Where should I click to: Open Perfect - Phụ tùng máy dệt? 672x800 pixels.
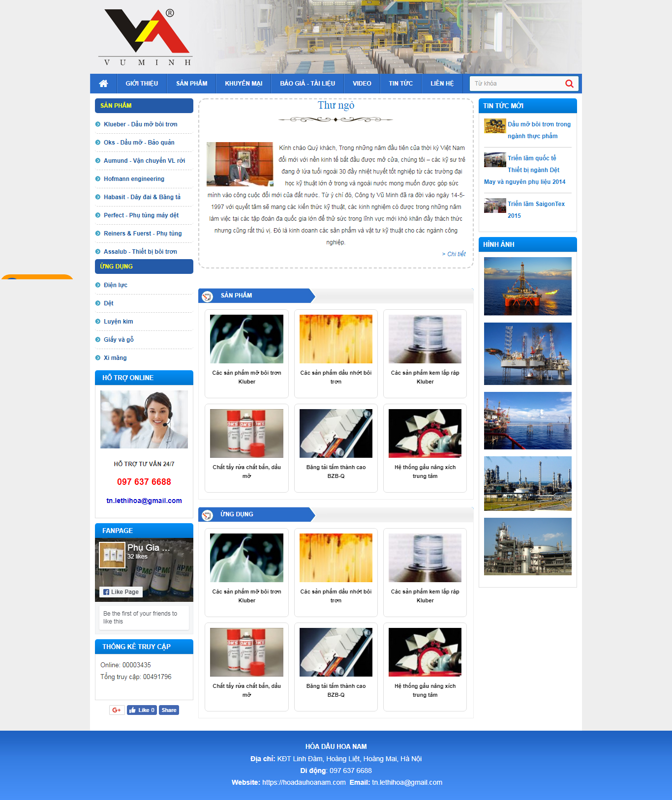click(141, 215)
